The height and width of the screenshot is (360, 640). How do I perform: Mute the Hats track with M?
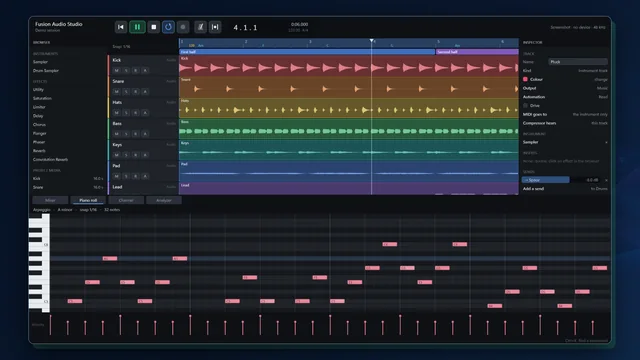117,113
